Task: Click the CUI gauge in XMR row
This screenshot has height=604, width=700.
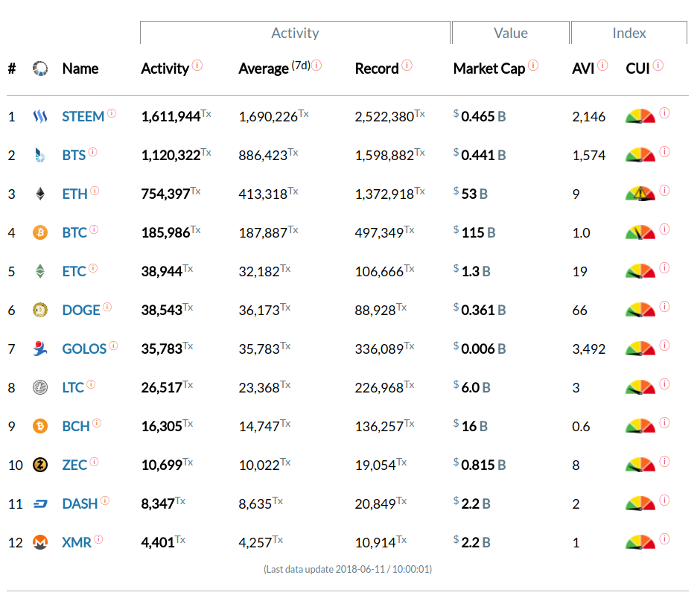Action: click(640, 542)
